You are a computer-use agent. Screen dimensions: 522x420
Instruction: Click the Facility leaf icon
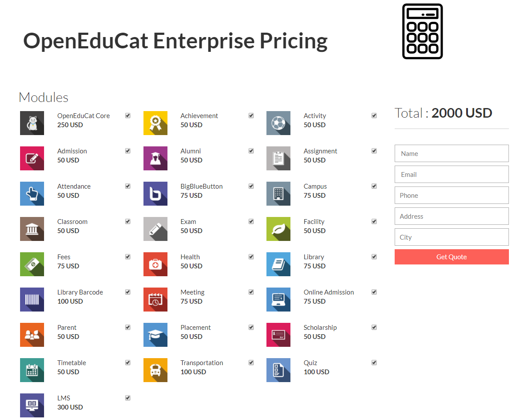tap(278, 229)
